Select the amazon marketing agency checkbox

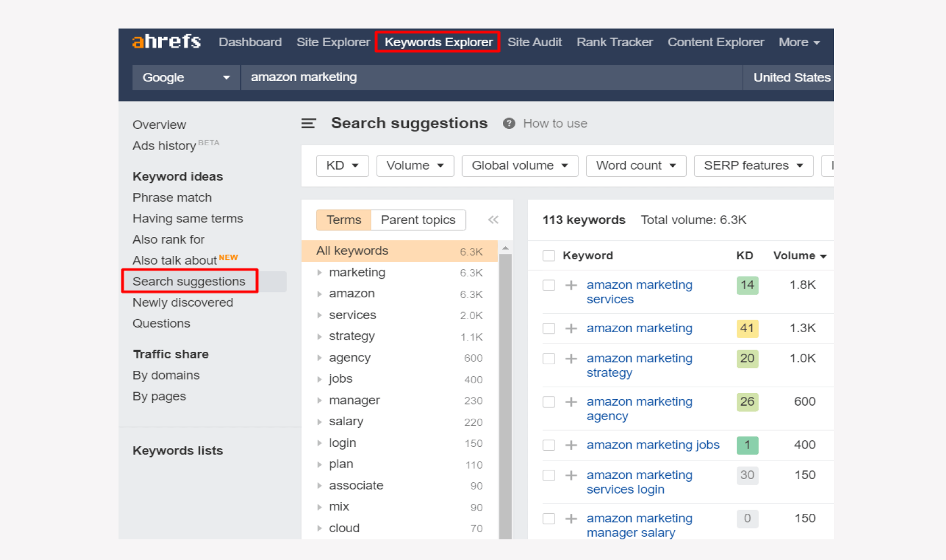click(549, 402)
